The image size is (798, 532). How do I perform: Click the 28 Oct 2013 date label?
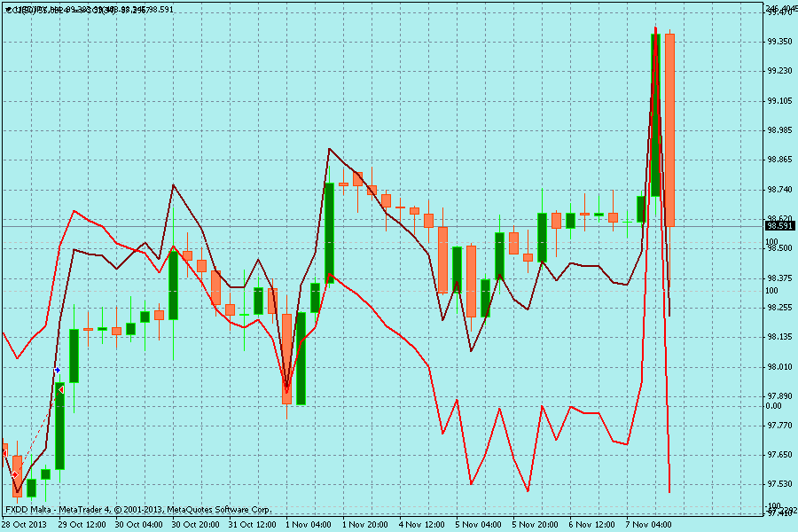pyautogui.click(x=23, y=524)
